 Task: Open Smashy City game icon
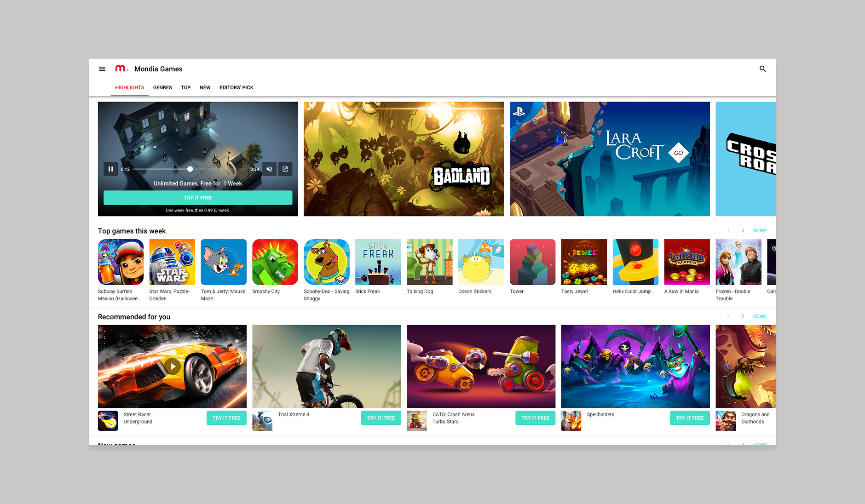point(275,262)
